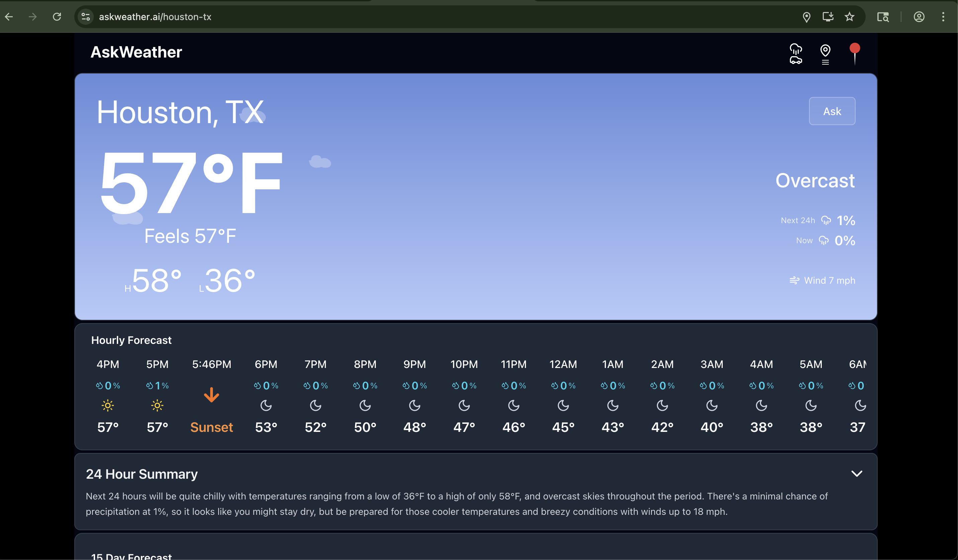
Task: Open the side panel search icon
Action: [x=883, y=17]
